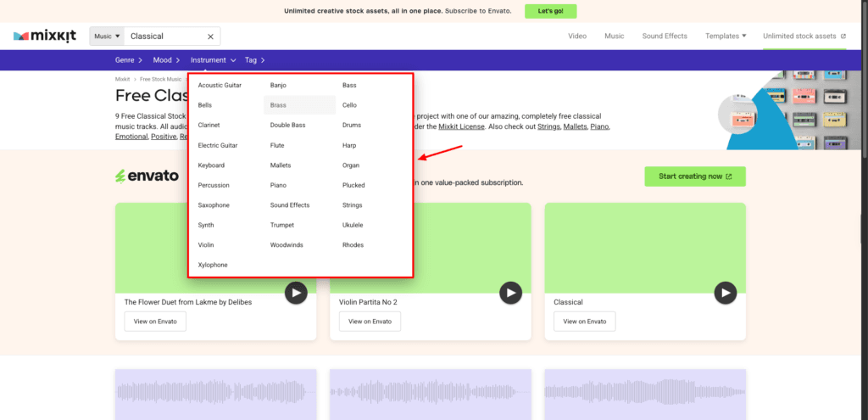The image size is (868, 420).
Task: Click into the Classical search field
Action: point(166,36)
